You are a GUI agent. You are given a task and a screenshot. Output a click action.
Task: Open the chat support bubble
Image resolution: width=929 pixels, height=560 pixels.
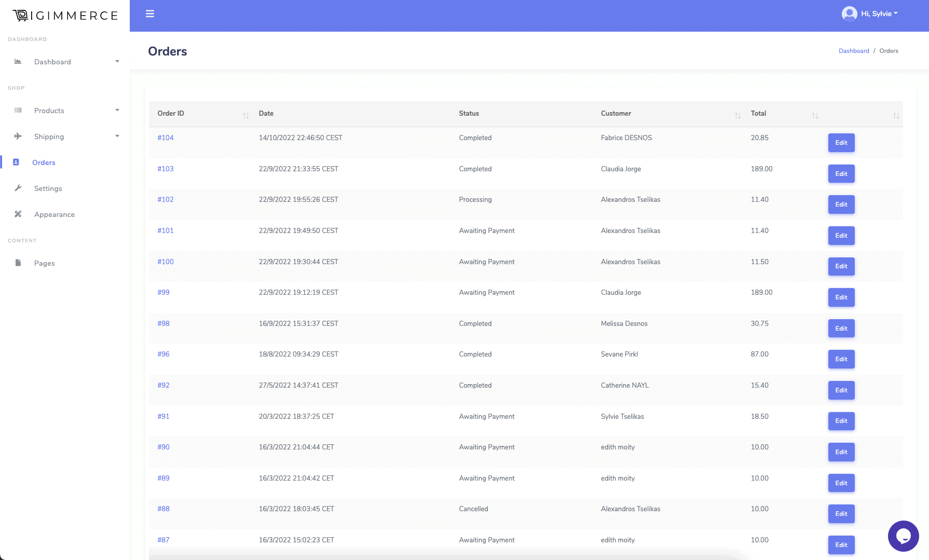903,536
